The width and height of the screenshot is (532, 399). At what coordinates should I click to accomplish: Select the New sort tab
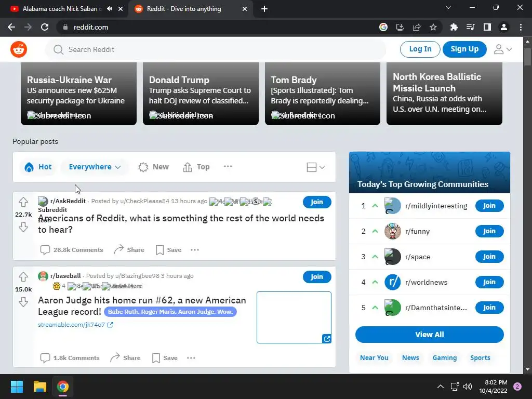(x=153, y=167)
